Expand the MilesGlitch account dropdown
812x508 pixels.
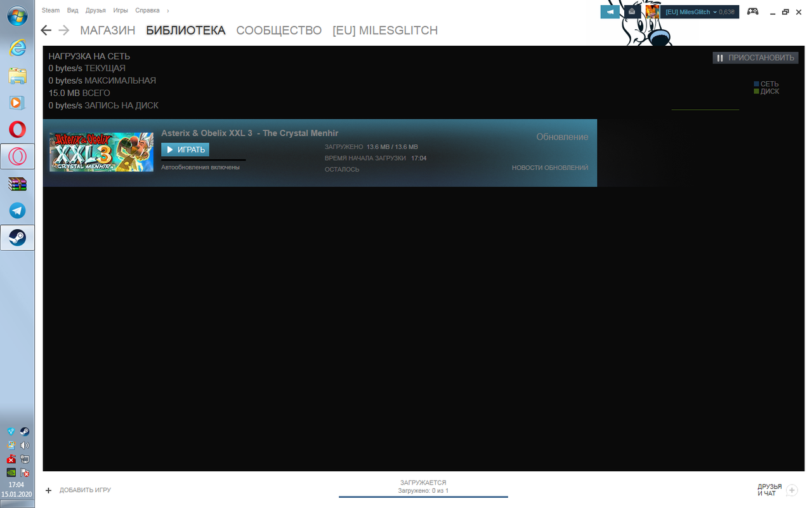pos(714,12)
